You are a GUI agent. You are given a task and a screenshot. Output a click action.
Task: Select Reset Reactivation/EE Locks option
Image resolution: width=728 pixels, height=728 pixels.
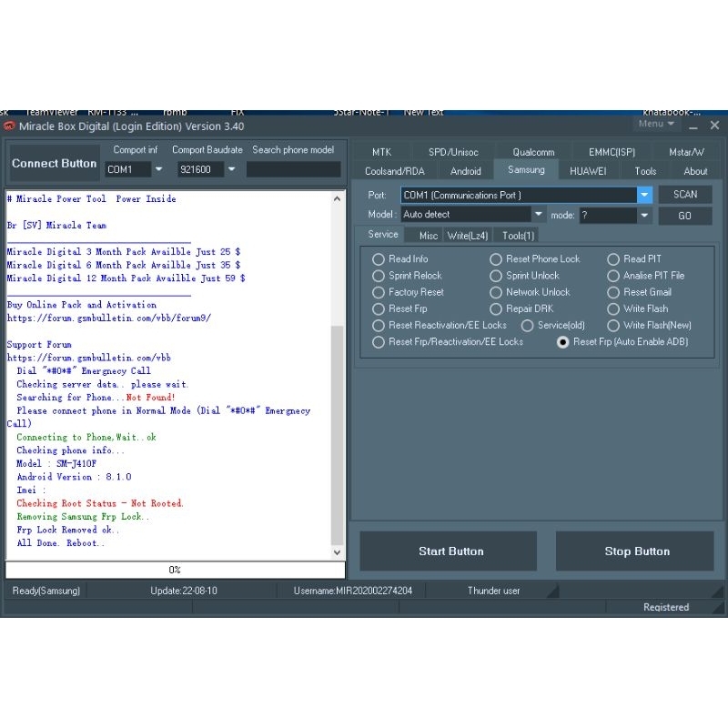click(x=379, y=326)
